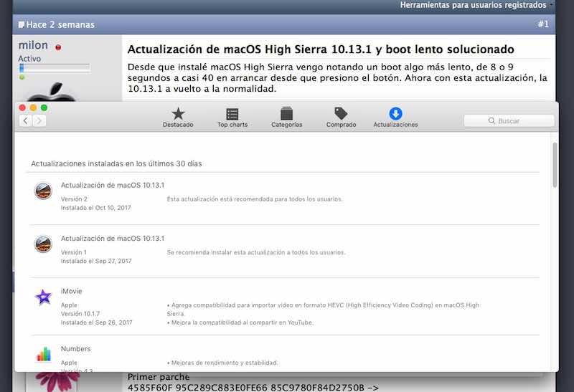Click the App Store window scrollbar
Screen dimensions: 574x392
tap(555, 165)
